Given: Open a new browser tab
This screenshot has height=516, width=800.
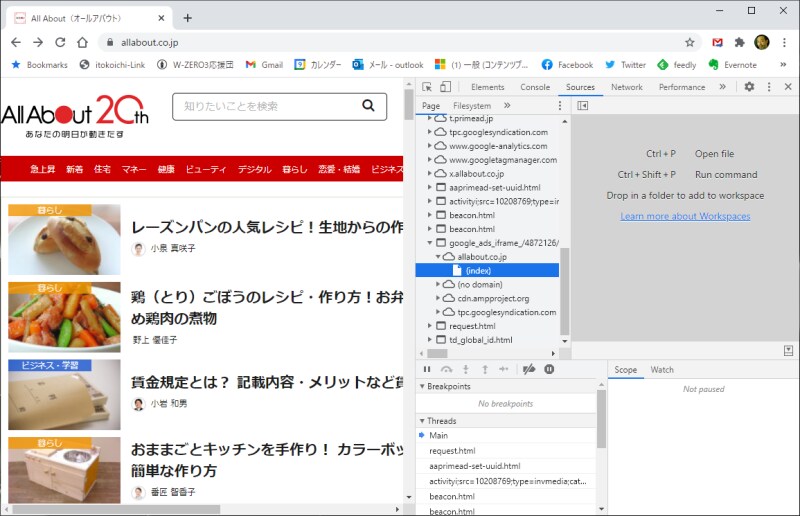Looking at the screenshot, I should [188, 18].
